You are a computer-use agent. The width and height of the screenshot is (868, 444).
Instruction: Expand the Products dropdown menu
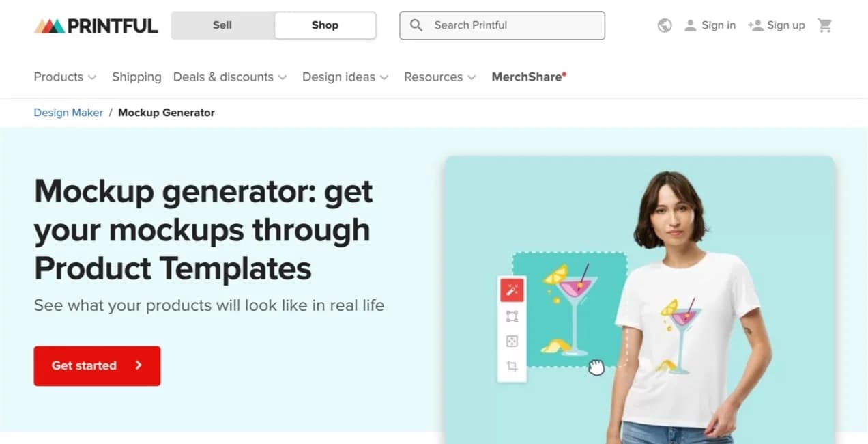(66, 77)
